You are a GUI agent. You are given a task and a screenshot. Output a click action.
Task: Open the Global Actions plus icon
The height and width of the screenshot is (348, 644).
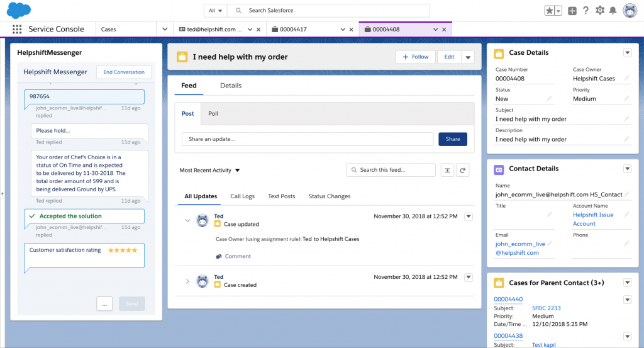(572, 11)
